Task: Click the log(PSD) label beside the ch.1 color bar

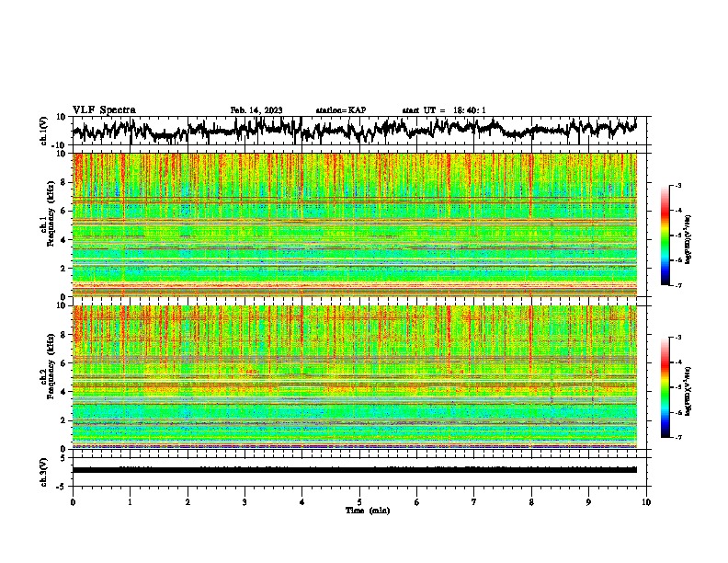Action: (688, 240)
